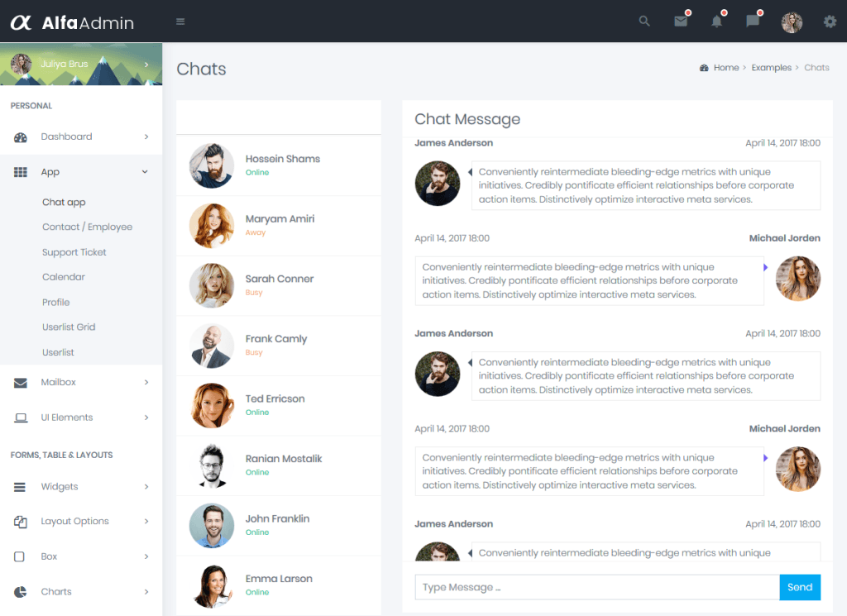Expand the Dashboard sidebar menu
The image size is (847, 616).
tap(81, 137)
